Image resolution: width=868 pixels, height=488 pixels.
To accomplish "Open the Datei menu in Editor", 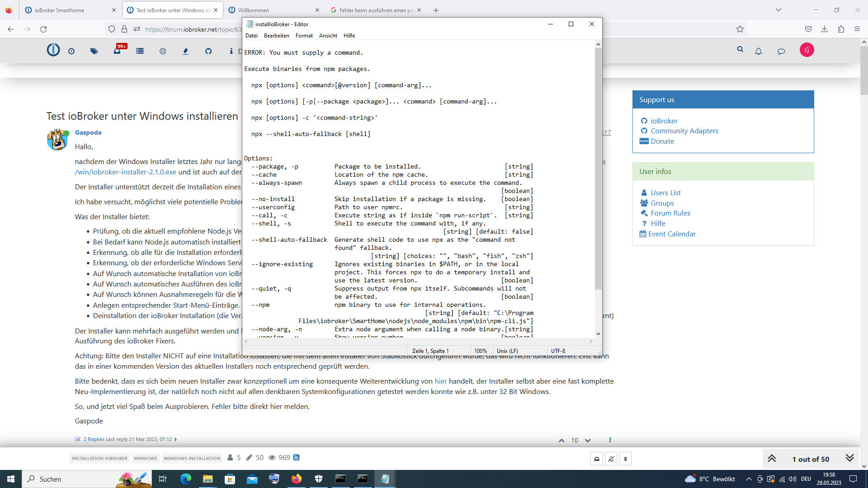I will (251, 36).
